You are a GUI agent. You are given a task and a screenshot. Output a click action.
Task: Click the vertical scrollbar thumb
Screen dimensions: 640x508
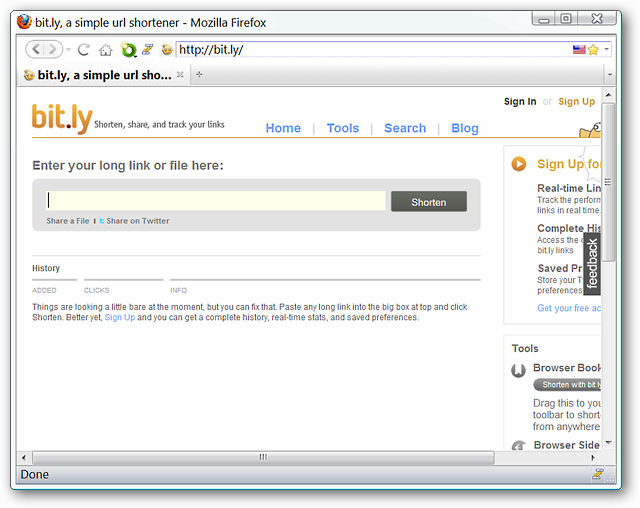609,182
